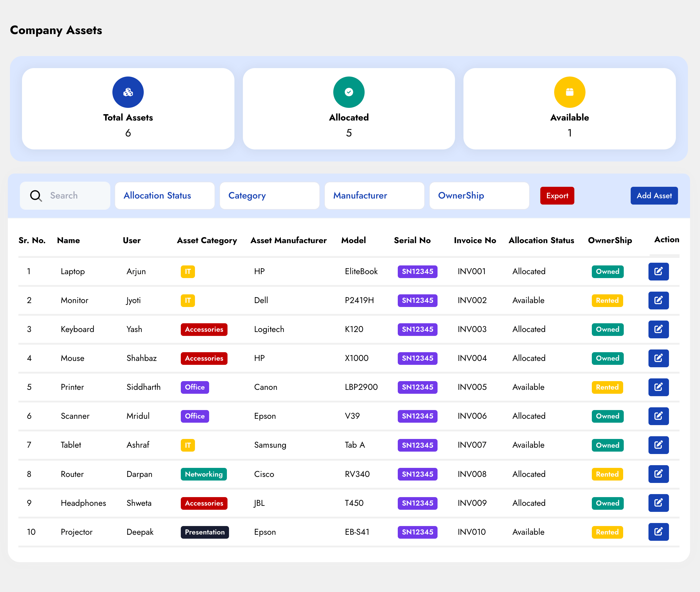Click the Allocated green checkmark icon
This screenshot has width=700, height=592.
348,92
